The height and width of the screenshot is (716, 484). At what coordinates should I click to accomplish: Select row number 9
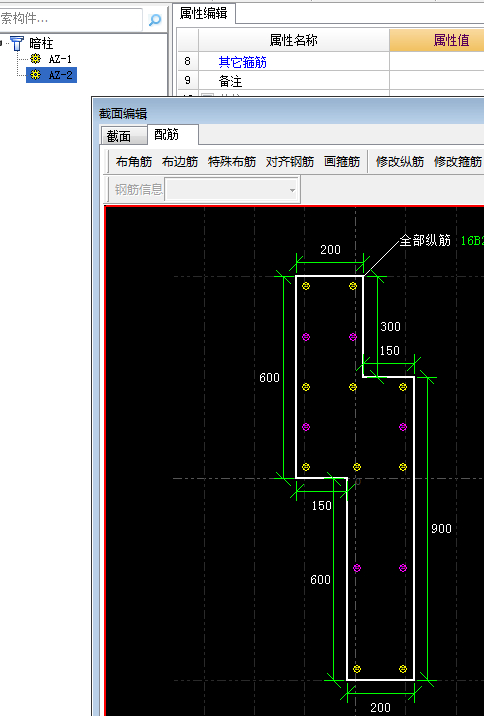(187, 81)
